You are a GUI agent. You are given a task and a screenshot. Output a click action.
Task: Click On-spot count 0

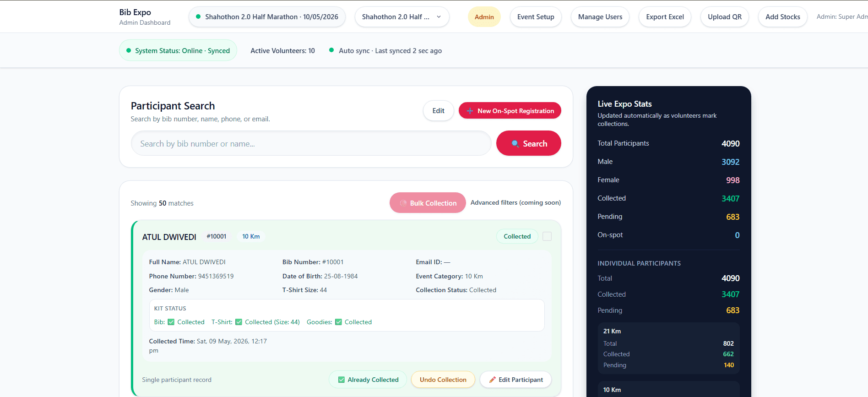coord(737,235)
